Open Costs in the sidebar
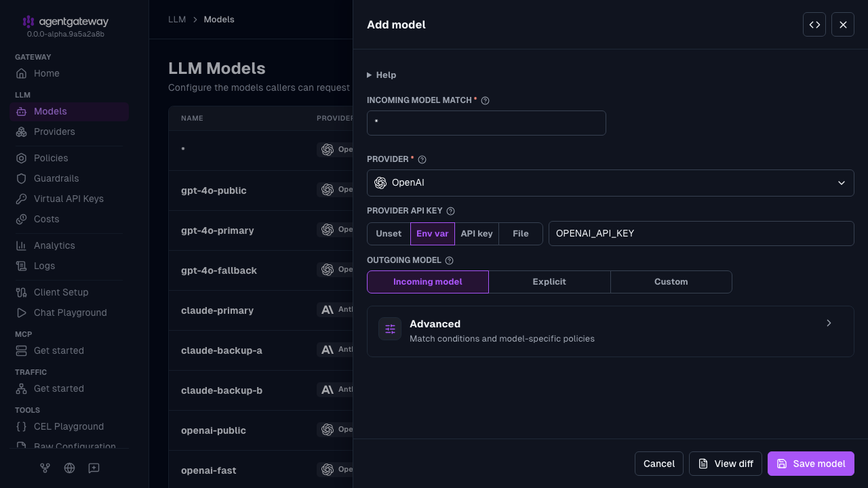This screenshot has width=868, height=488. pyautogui.click(x=69, y=219)
